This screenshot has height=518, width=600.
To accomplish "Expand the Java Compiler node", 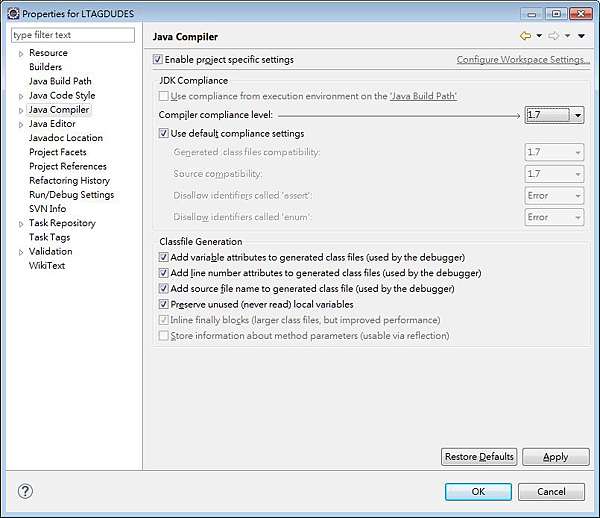I will pos(21,111).
